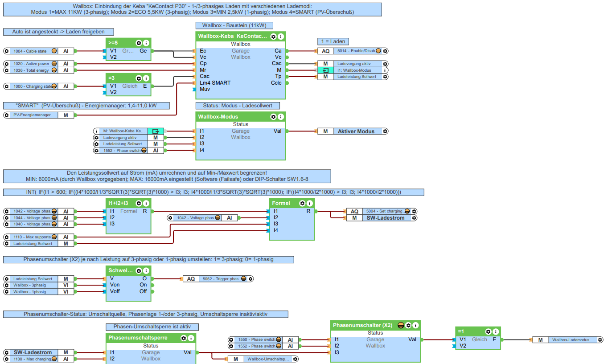Open gear icon on the >=5 comparator block
This screenshot has height=364, width=612.
point(139,43)
